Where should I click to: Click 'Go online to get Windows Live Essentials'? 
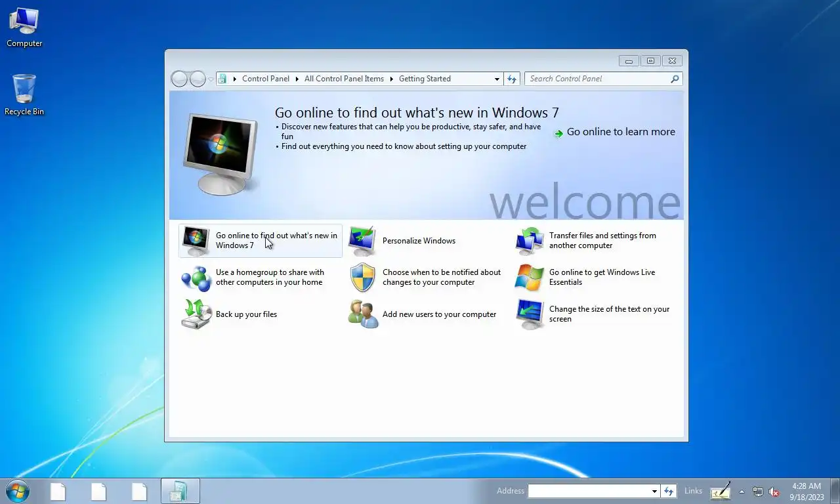pyautogui.click(x=602, y=277)
